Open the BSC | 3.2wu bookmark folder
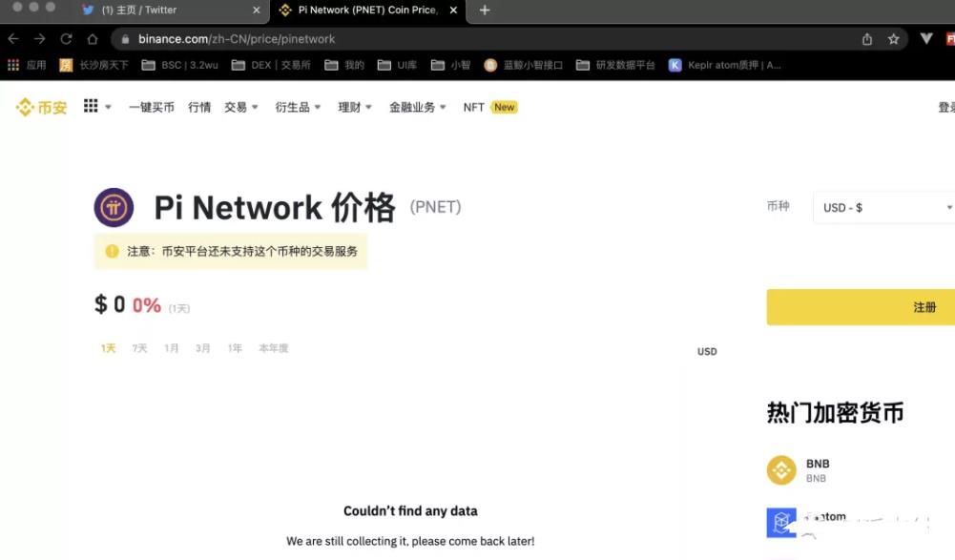 coord(179,65)
